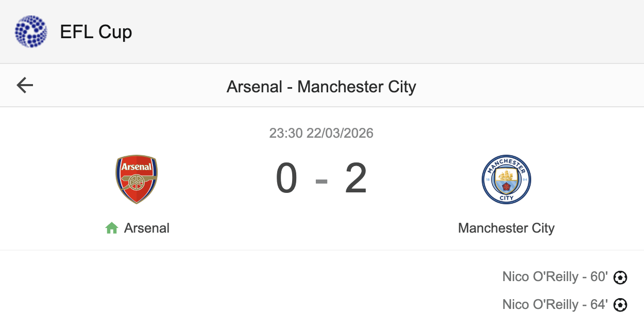Viewport: 644px width, 327px height.
Task: Select Manchester City in the match header title
Action: (357, 87)
